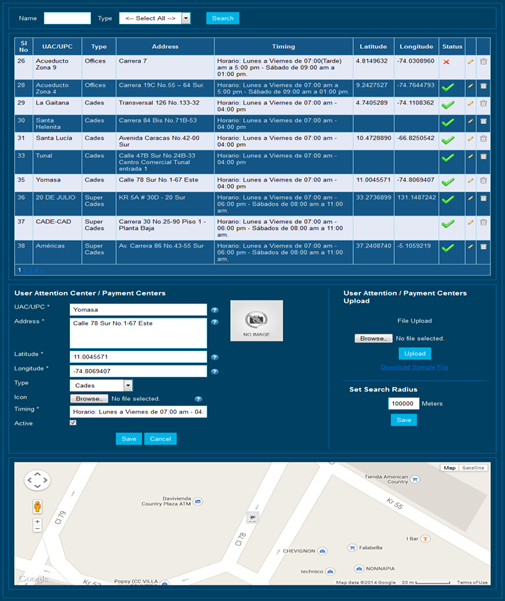Toggle green check status for La Gaitana
Viewport: 505px width, 601px height.
[448, 105]
